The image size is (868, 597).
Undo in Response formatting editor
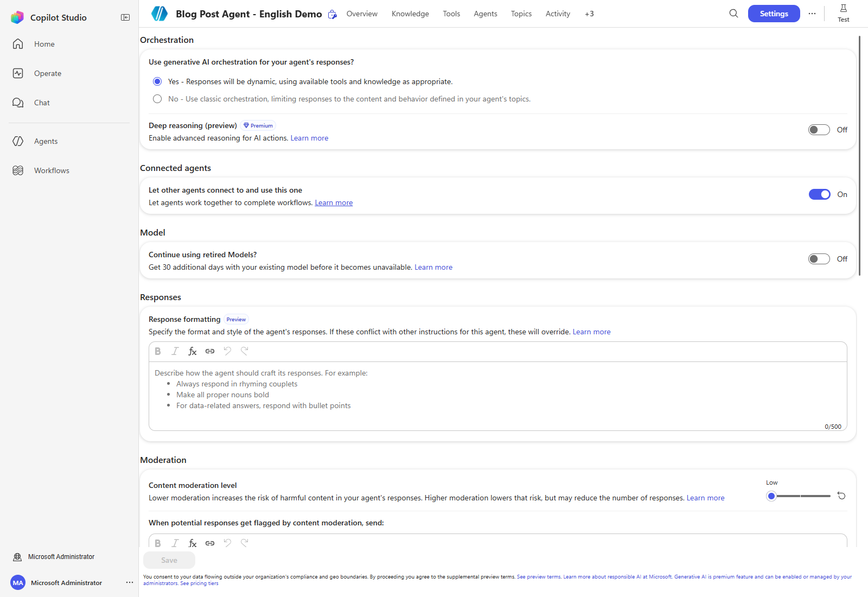point(227,351)
